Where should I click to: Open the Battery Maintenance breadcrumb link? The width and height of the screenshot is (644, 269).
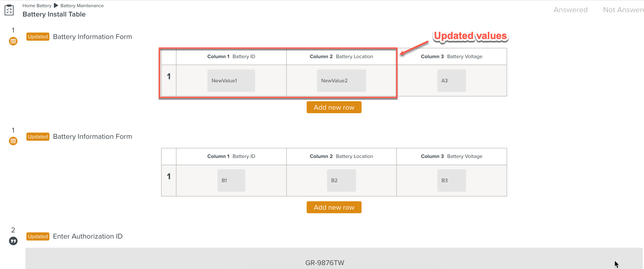(x=82, y=6)
